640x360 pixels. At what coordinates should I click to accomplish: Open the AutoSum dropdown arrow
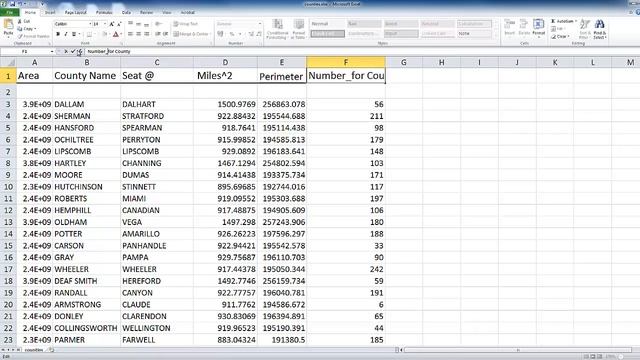[x=576, y=21]
